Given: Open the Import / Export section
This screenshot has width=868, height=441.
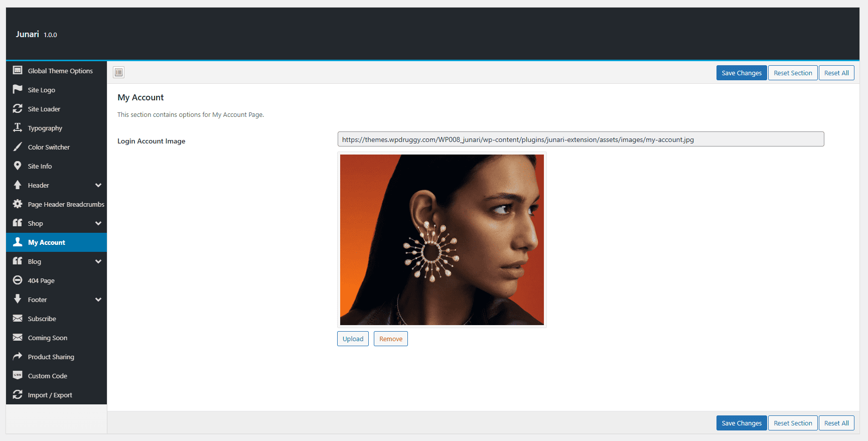Looking at the screenshot, I should click(x=50, y=395).
